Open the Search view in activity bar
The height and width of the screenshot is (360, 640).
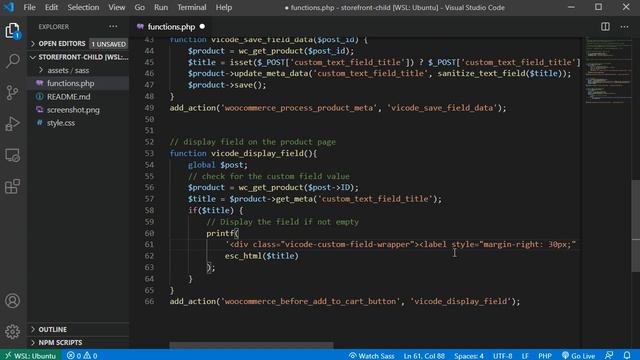pyautogui.click(x=12, y=61)
